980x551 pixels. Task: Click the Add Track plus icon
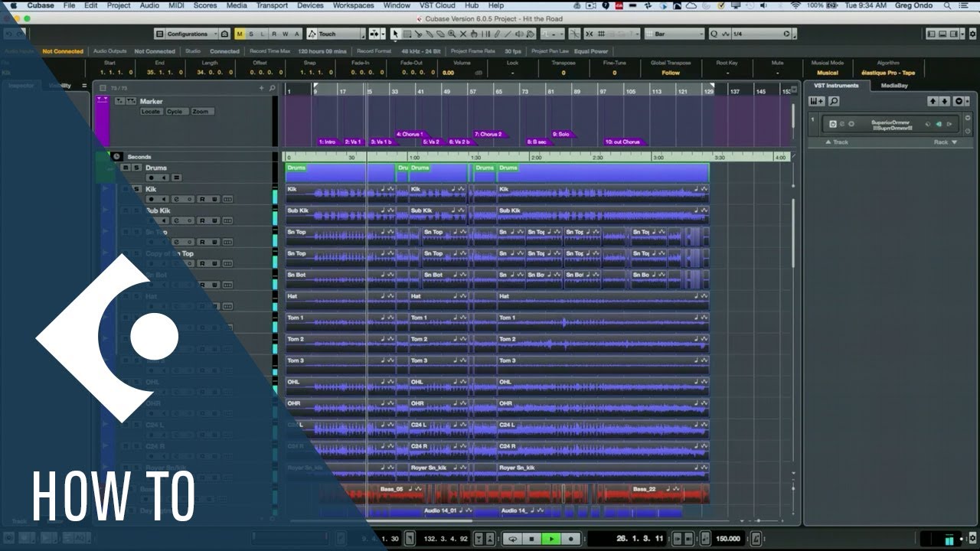click(261, 88)
